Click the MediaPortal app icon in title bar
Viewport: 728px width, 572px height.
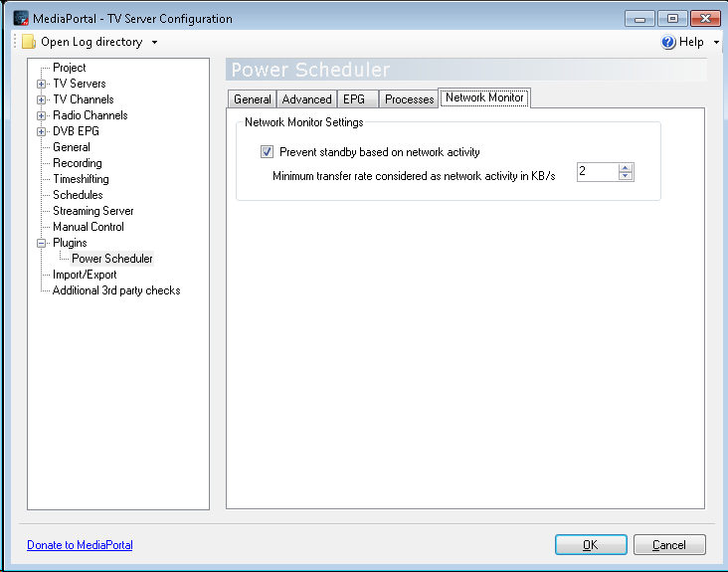coord(21,18)
